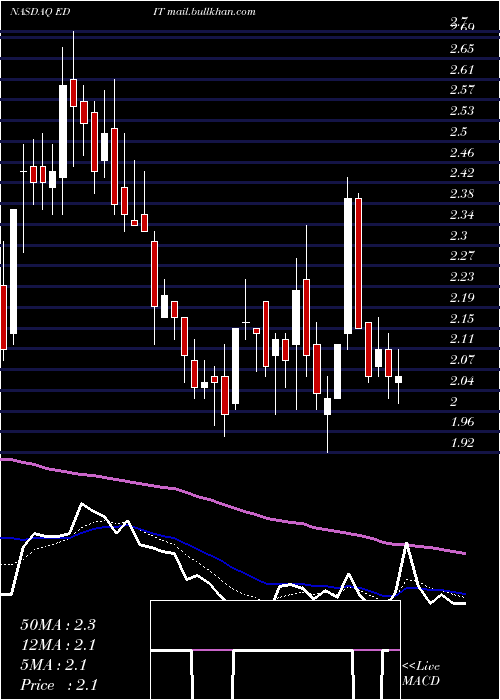The image size is (500, 700).
Task: Select the 2.19 price axis label
Action: coord(462,298)
